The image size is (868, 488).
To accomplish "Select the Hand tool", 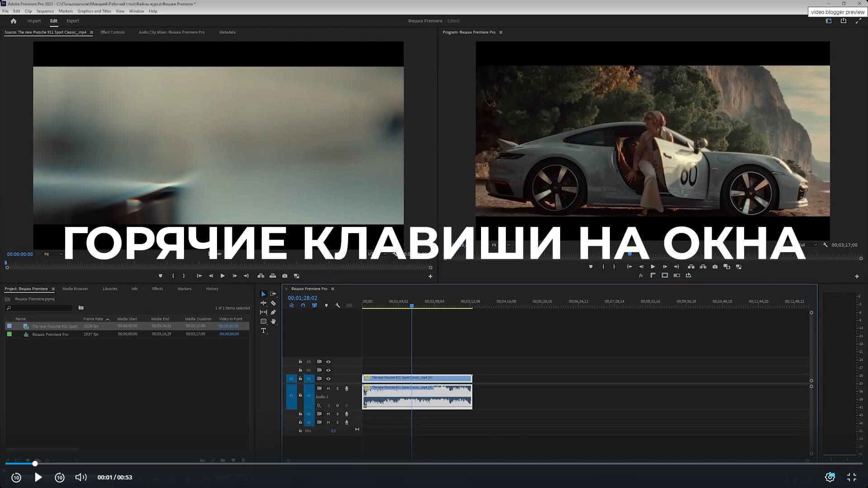I will tap(273, 322).
